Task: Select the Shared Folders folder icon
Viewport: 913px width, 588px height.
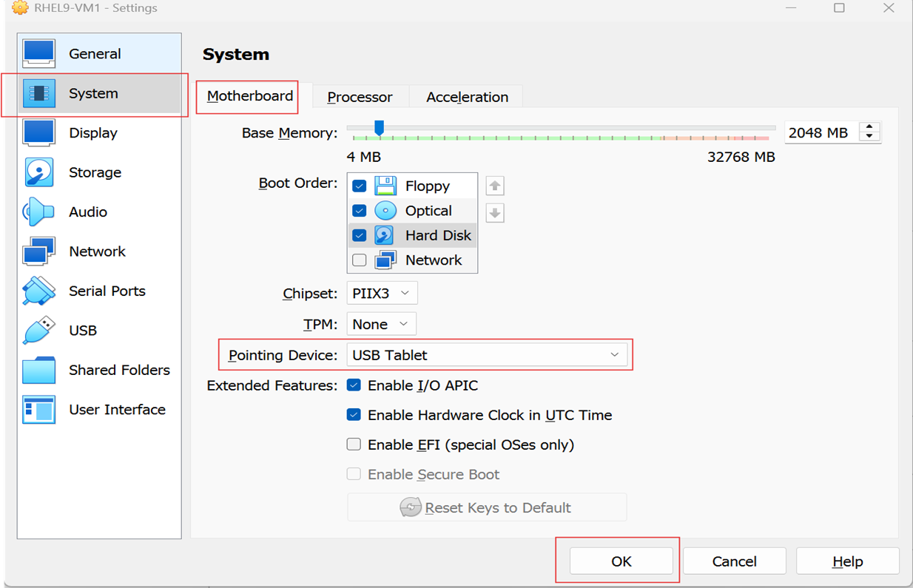Action: [x=38, y=370]
